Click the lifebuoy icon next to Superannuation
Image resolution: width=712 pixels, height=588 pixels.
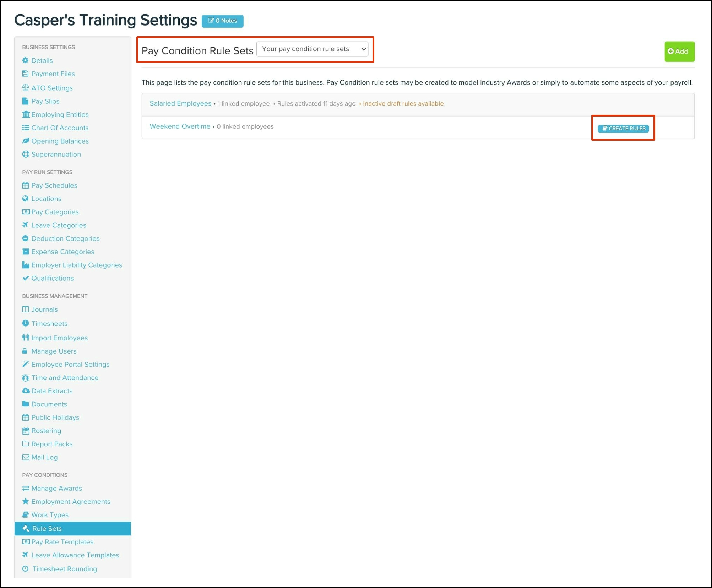(x=26, y=154)
